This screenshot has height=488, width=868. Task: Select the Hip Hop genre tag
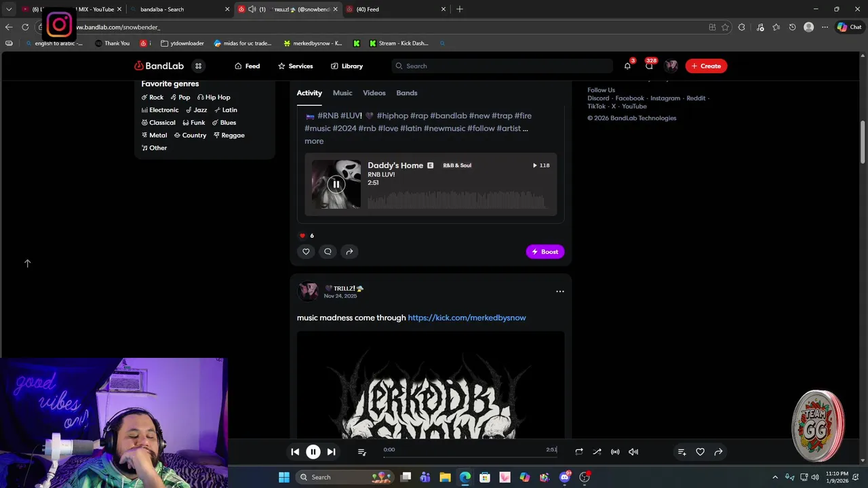point(214,97)
